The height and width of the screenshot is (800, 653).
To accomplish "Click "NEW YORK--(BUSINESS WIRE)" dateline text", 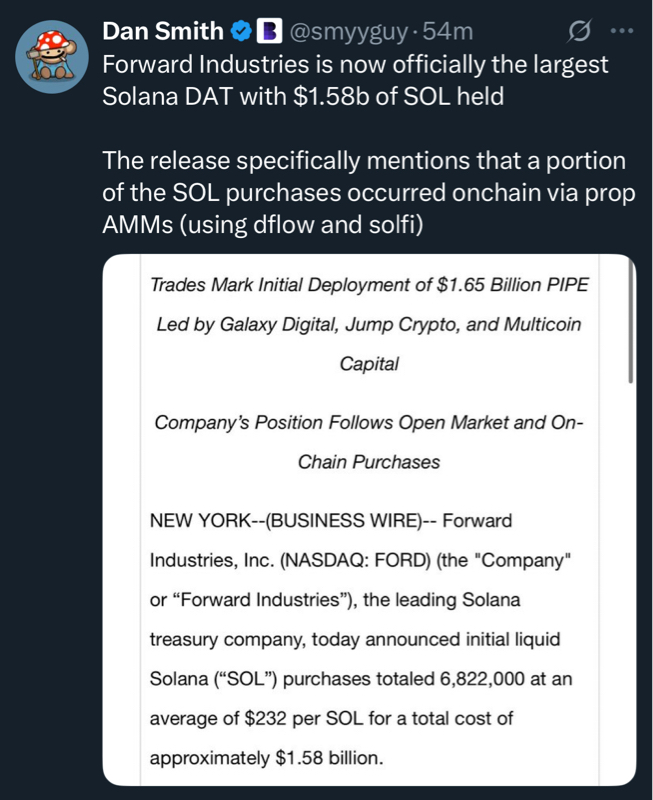I will pos(291,521).
